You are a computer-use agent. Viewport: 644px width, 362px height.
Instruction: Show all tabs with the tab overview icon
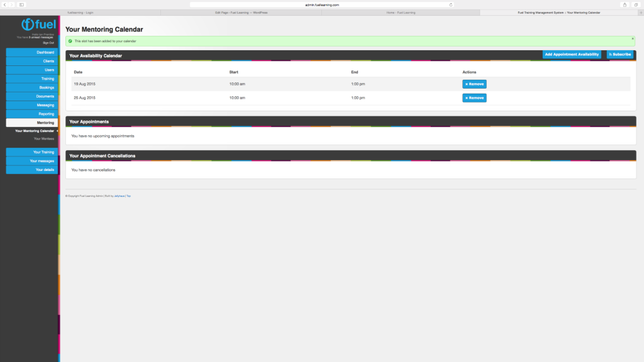pyautogui.click(x=635, y=4)
